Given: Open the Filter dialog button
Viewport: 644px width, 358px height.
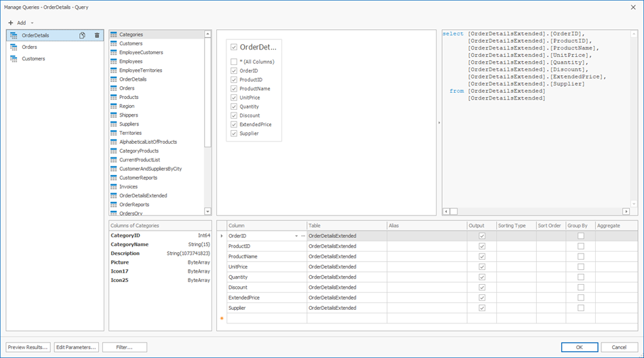Looking at the screenshot, I should coord(124,347).
